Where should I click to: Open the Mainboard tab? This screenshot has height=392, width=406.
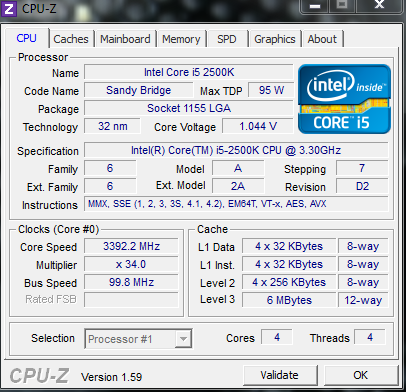tap(125, 39)
